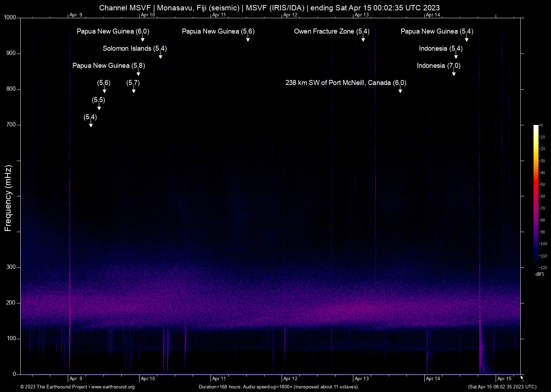The width and height of the screenshot is (551, 392).
Task: Click the Frequency (mHz) axis title
Action: 8,198
